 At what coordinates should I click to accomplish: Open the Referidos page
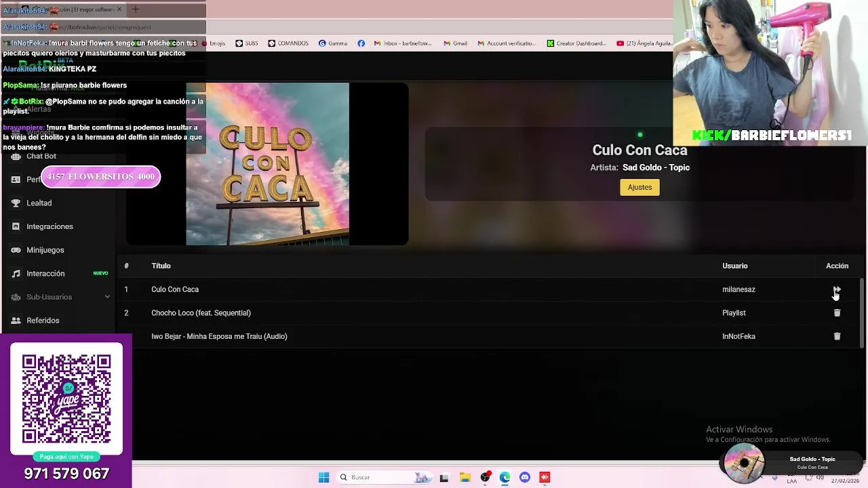(x=43, y=321)
